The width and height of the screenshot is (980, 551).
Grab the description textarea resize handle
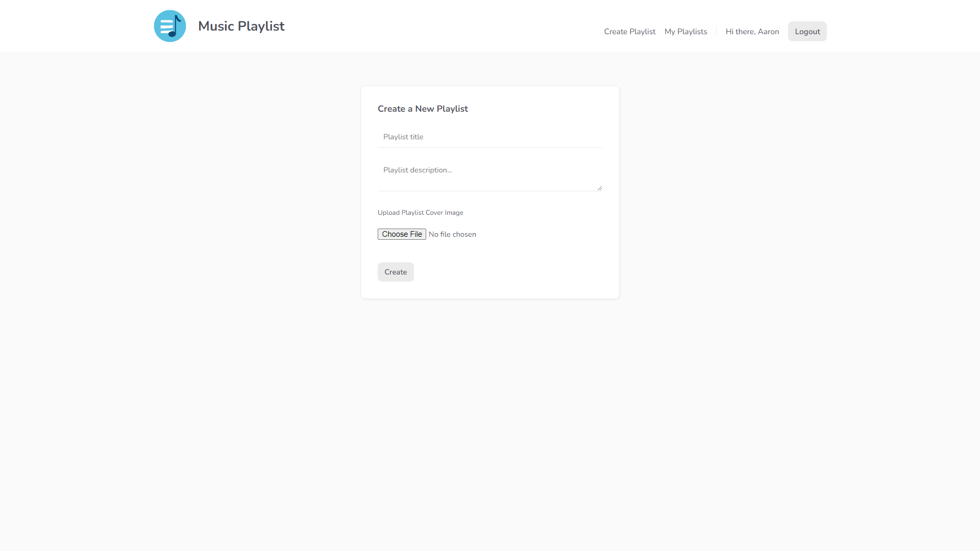point(600,188)
